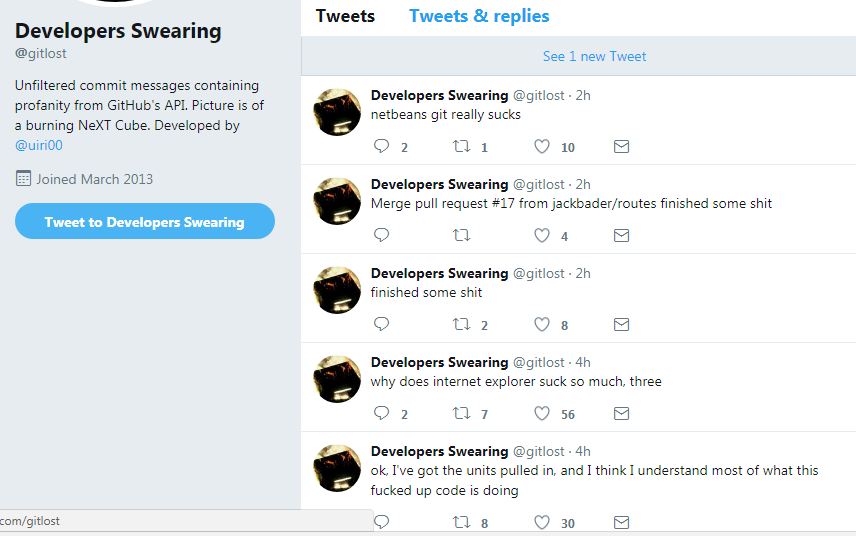Like the internet explorer suck tweet
856x536 pixels.
pyautogui.click(x=542, y=414)
